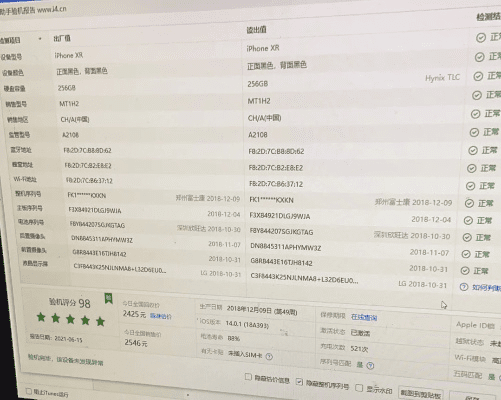The image size is (501, 400).
Task: Click the 销售地区 row label
Action: [18, 119]
